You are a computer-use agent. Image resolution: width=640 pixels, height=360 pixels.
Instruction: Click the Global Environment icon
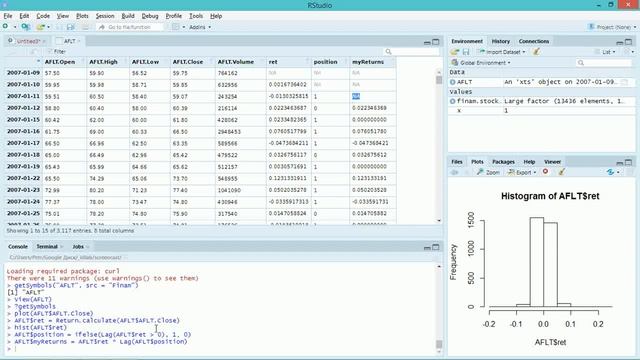(454, 62)
